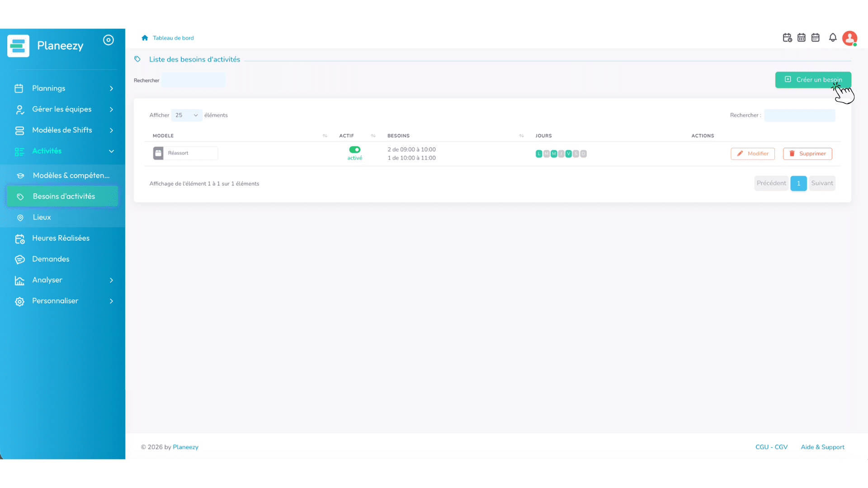868x488 pixels.
Task: Open the user avatar profile menu
Action: [x=850, y=38]
